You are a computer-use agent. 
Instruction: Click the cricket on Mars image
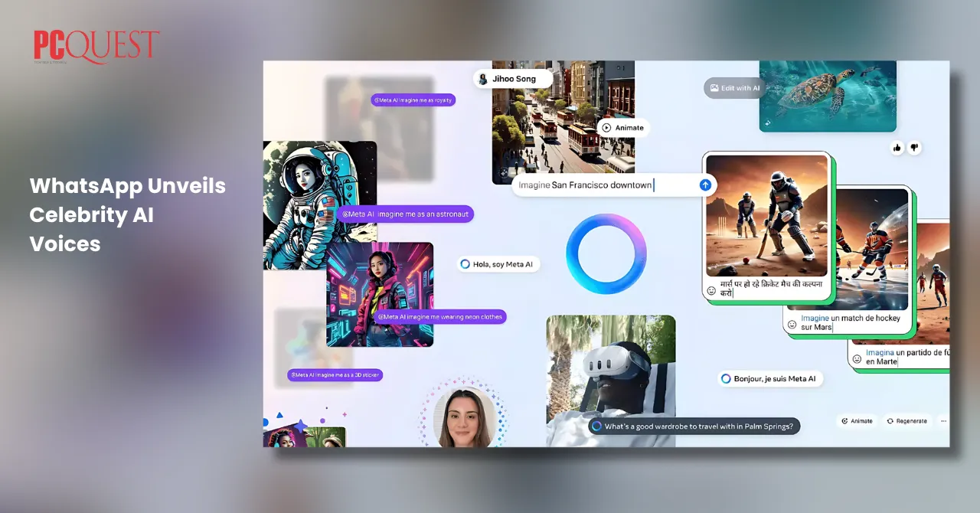[766, 216]
